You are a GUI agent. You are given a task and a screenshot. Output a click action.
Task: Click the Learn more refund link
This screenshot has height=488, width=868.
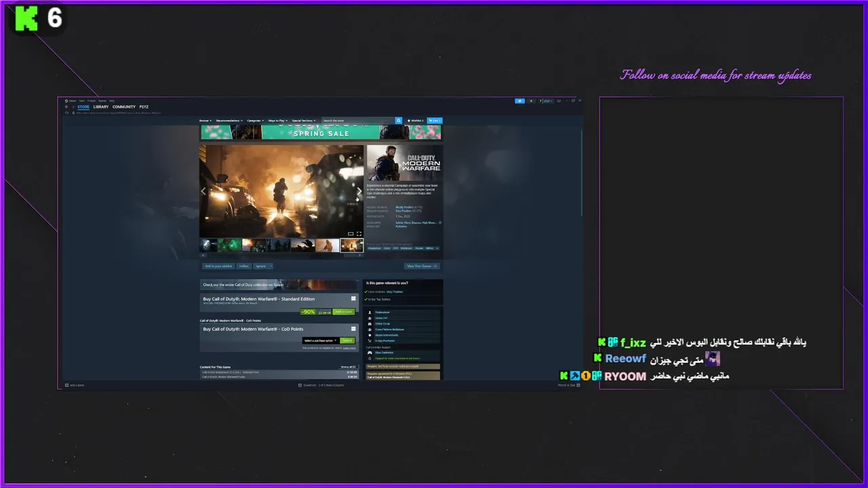point(349,348)
